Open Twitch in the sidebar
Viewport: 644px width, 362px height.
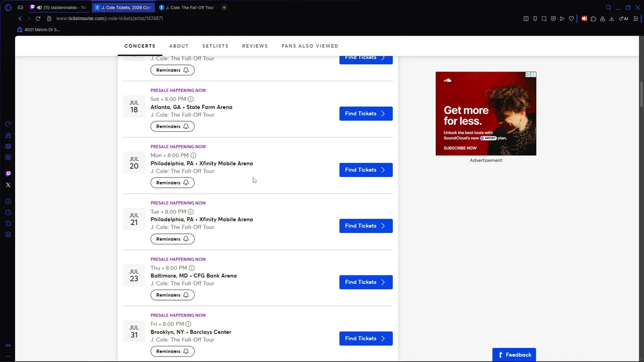pyautogui.click(x=8, y=173)
